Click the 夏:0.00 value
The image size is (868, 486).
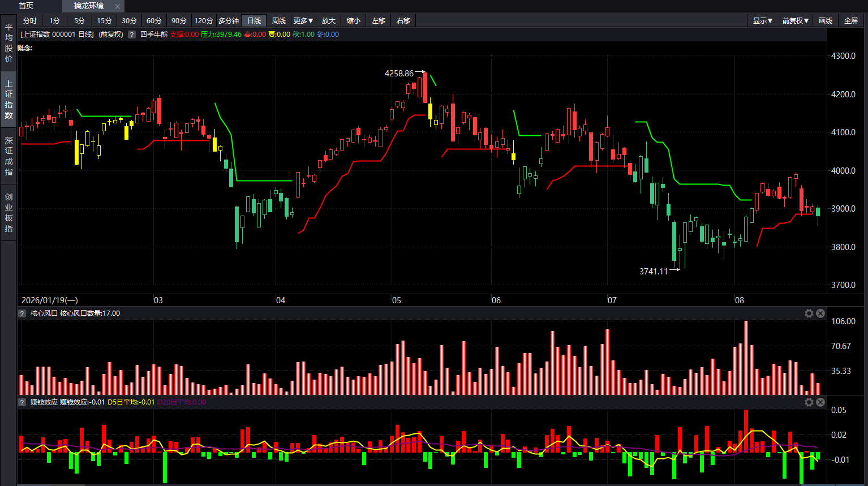[279, 35]
